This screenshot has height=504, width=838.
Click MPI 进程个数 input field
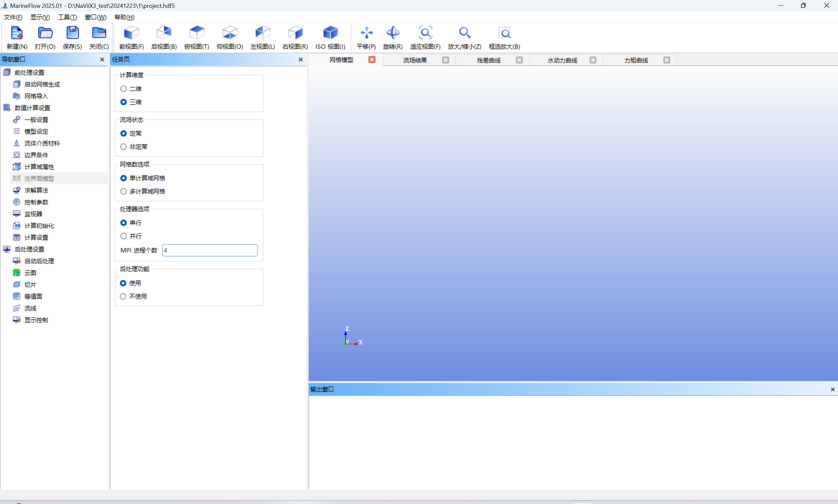(209, 250)
